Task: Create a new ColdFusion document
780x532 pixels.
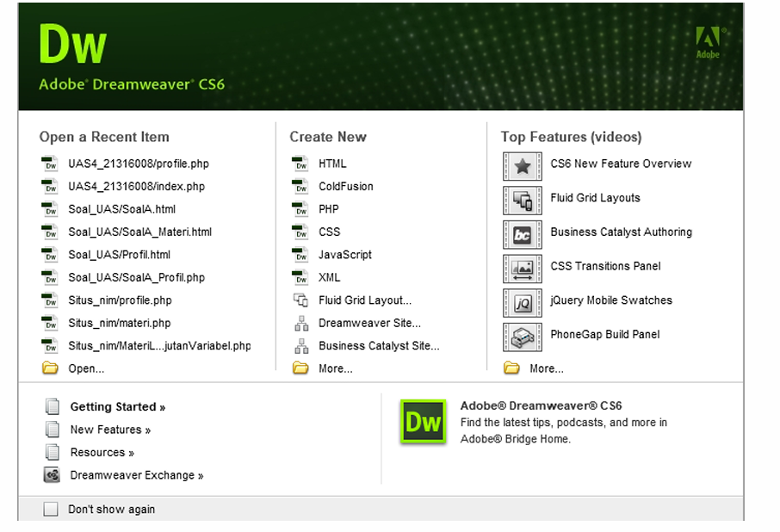Action: coord(346,187)
